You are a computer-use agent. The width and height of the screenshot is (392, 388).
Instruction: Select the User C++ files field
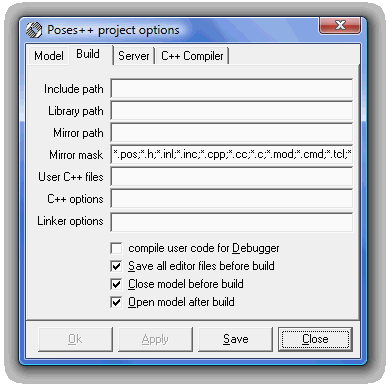[x=232, y=176]
